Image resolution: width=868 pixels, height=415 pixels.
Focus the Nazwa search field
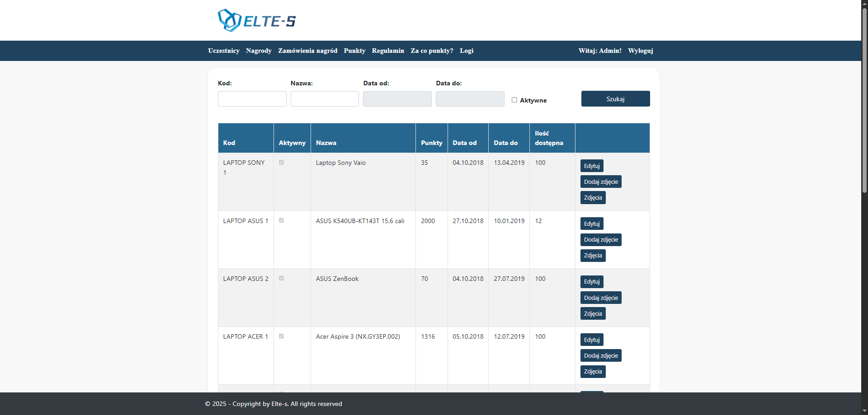325,99
